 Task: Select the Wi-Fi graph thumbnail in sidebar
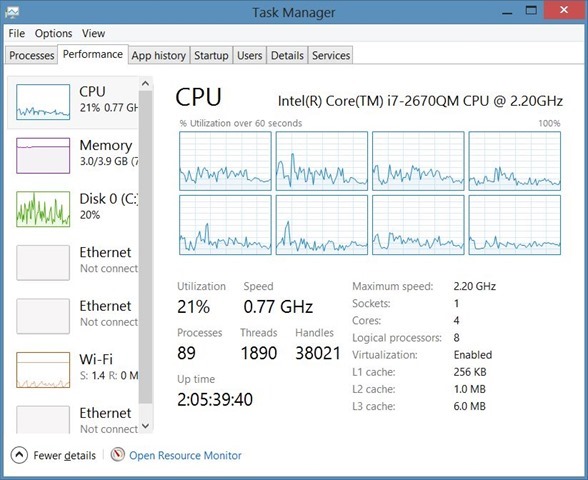tap(43, 369)
